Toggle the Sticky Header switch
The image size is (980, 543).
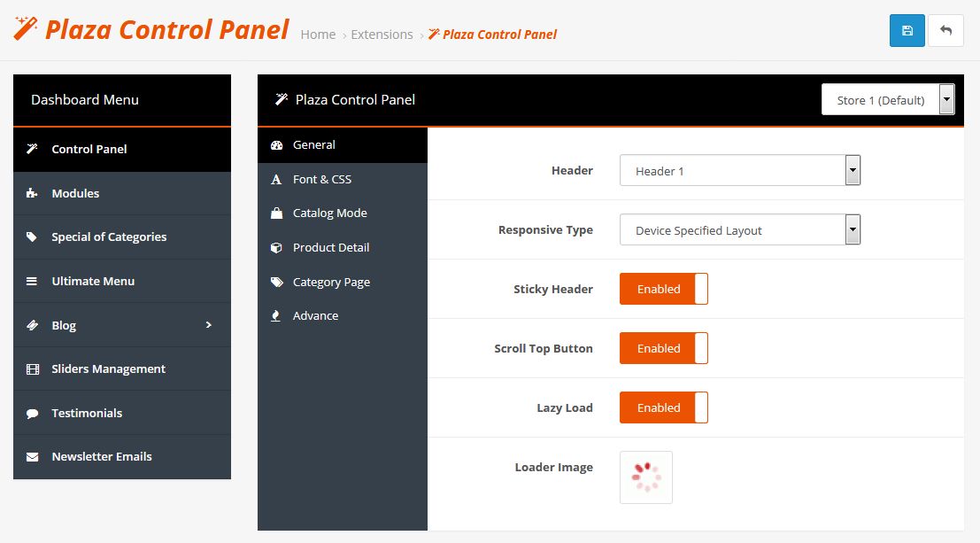click(664, 289)
